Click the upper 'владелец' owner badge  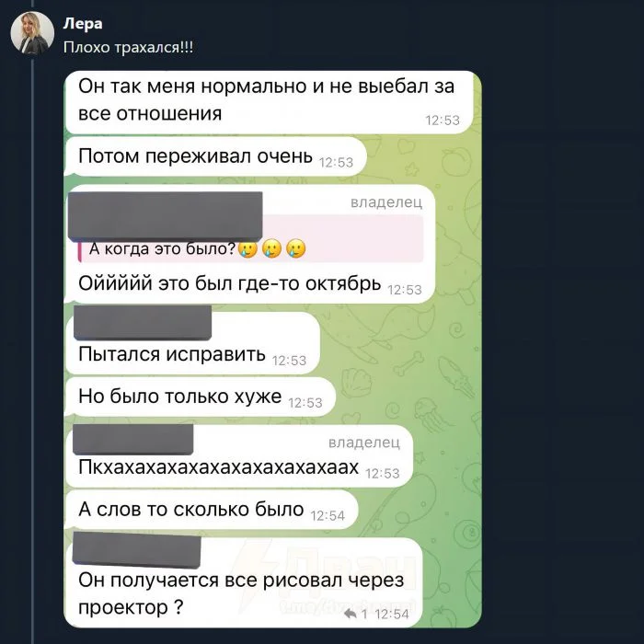(386, 202)
